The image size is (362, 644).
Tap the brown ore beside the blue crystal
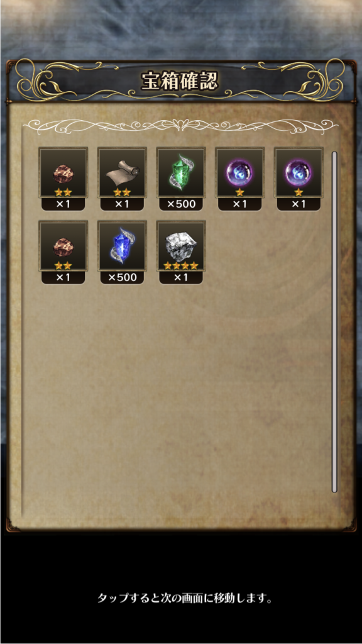pyautogui.click(x=63, y=246)
